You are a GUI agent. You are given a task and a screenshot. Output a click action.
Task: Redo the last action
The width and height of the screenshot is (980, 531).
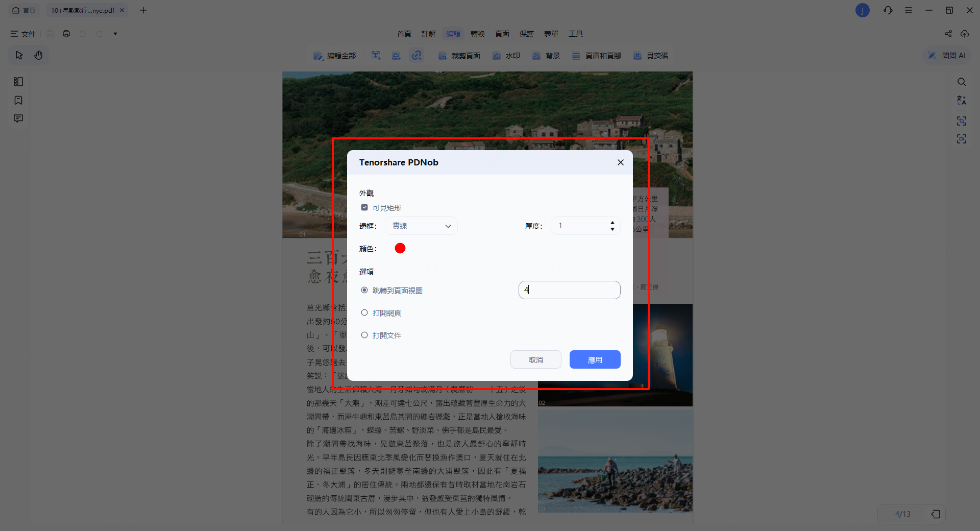(99, 34)
